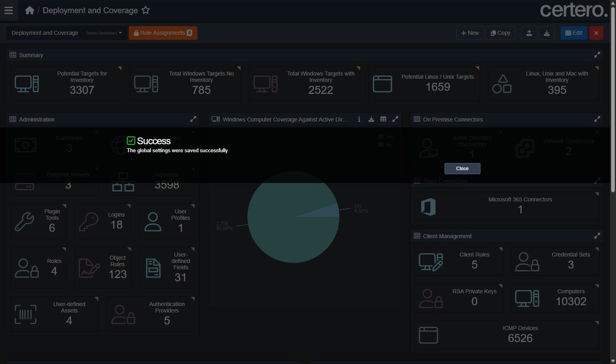Show info for Windows Computer Coverage chart
The height and width of the screenshot is (364, 616).
pos(359,119)
